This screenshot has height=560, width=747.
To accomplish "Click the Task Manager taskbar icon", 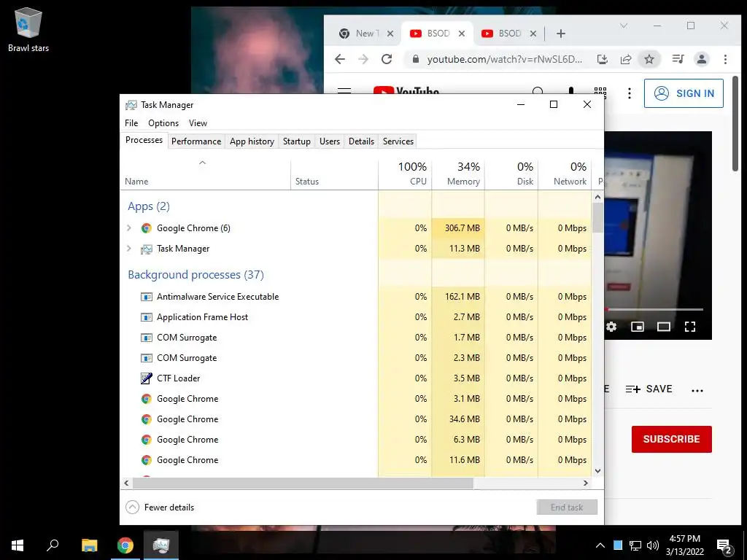I will [161, 545].
